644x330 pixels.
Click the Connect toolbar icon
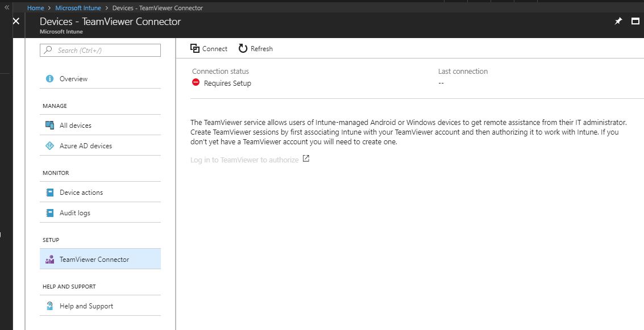tap(194, 48)
